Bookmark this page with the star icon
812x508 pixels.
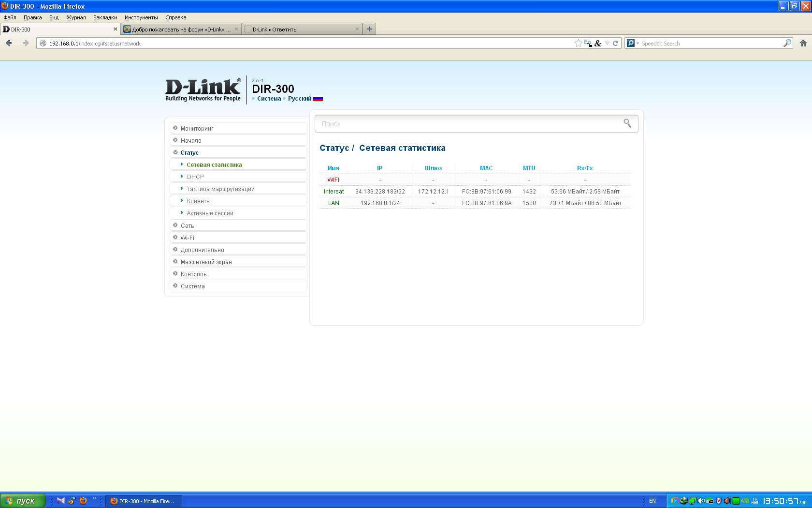click(x=578, y=43)
